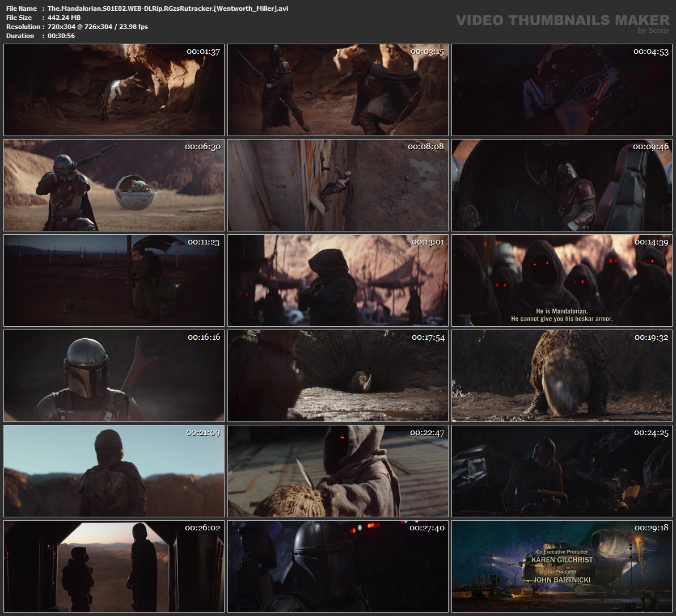The image size is (676, 616).
Task: Click the dark thumbnail marked 00:04:53
Action: (x=562, y=90)
